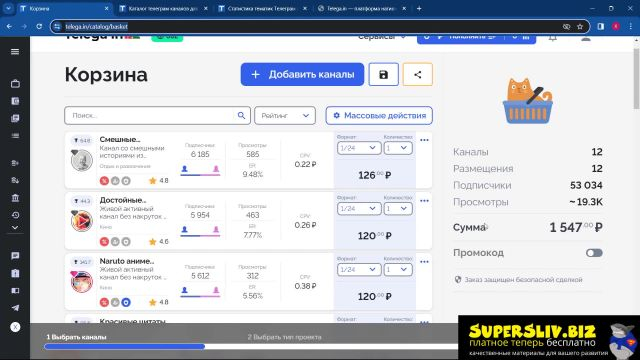Open three-dots menu for Смешные channel
640x360 pixels.
click(x=424, y=140)
